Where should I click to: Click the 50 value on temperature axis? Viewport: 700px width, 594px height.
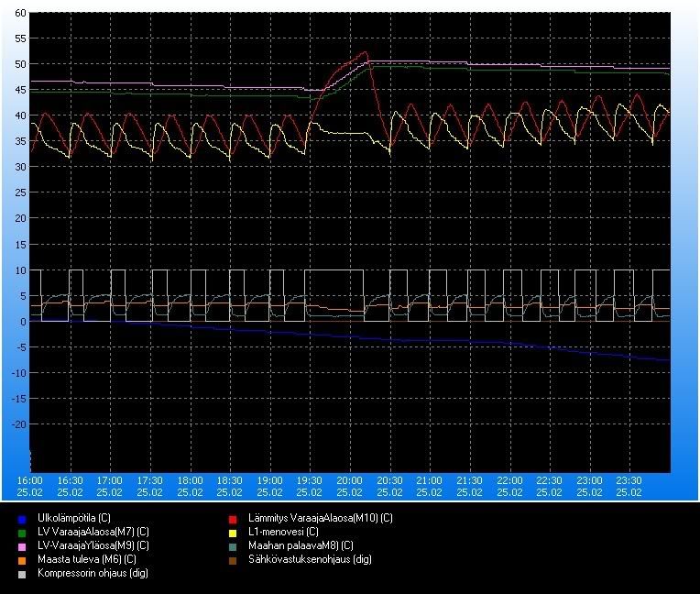point(20,64)
